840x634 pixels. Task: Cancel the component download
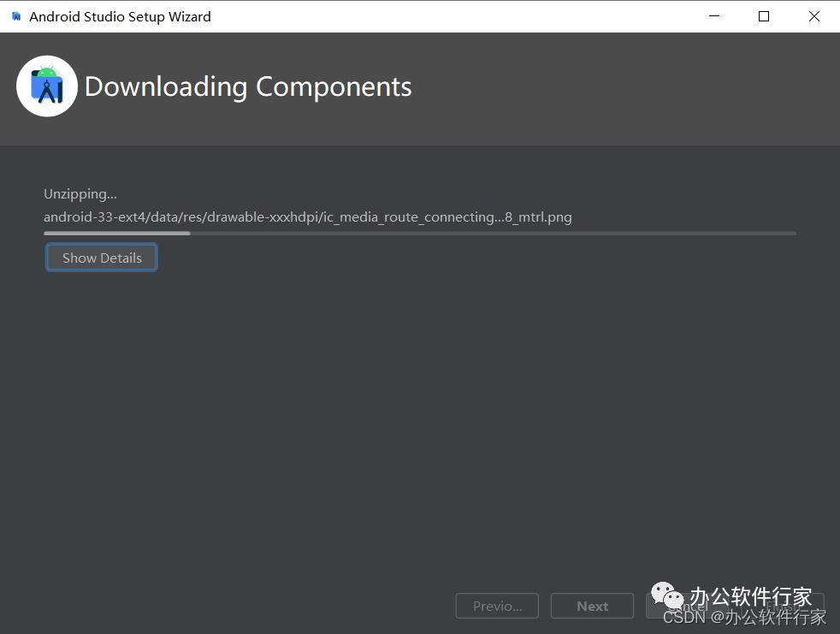[688, 606]
